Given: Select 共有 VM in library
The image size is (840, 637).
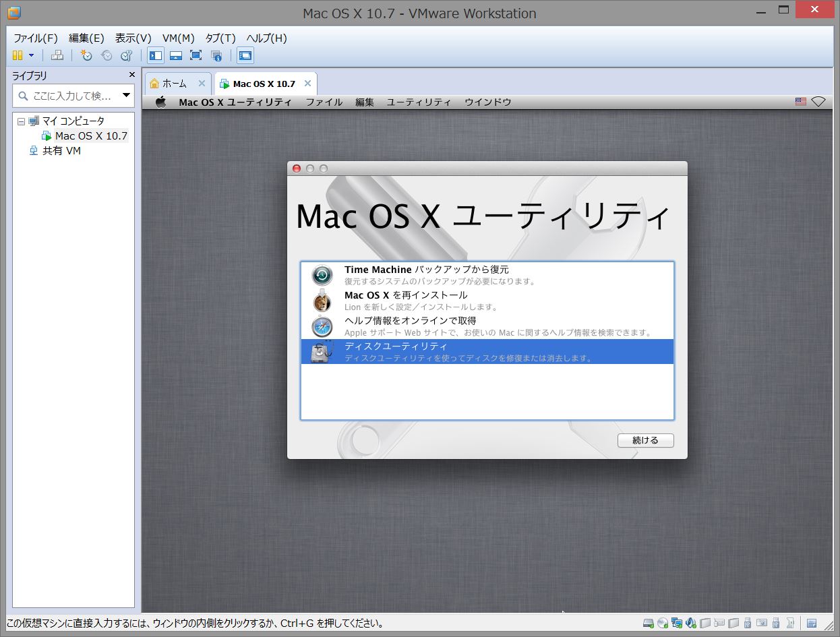Looking at the screenshot, I should coord(61,151).
